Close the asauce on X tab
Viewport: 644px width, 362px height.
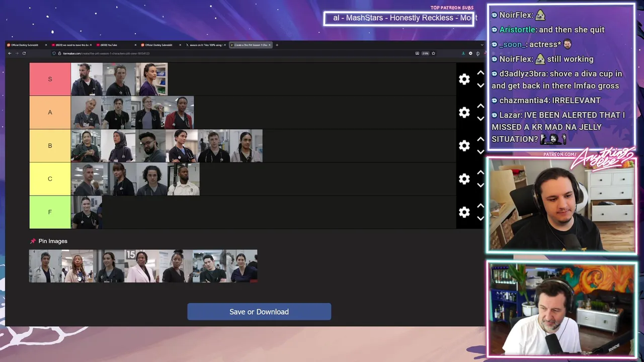click(225, 45)
